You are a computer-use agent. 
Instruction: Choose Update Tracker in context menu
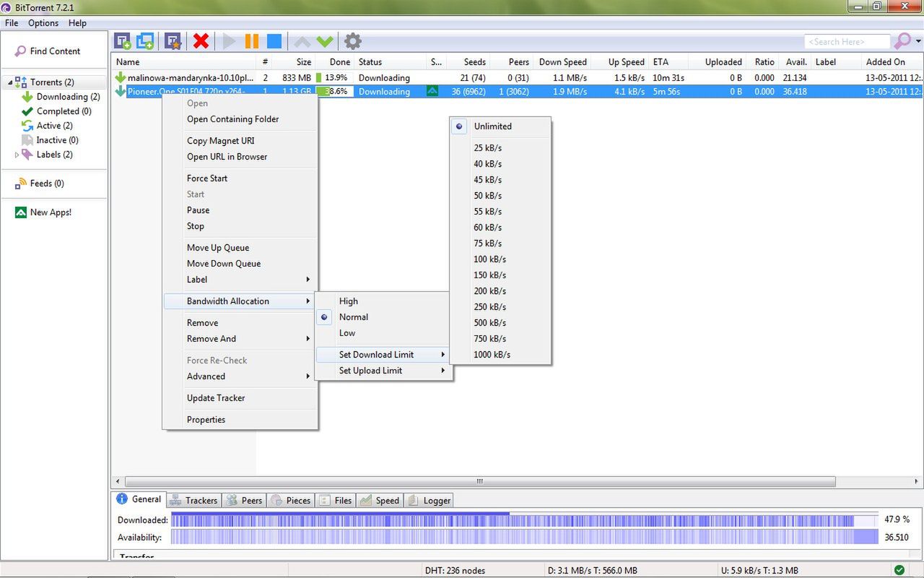[x=240, y=398]
